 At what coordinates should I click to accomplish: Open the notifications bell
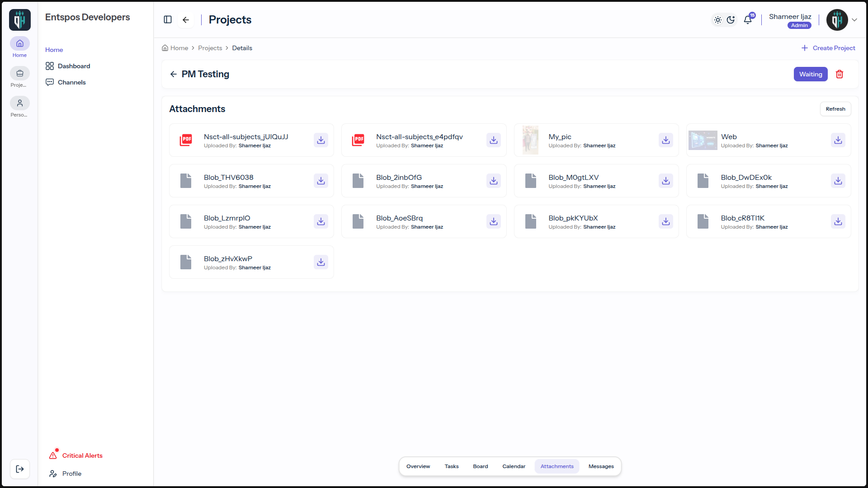click(748, 20)
